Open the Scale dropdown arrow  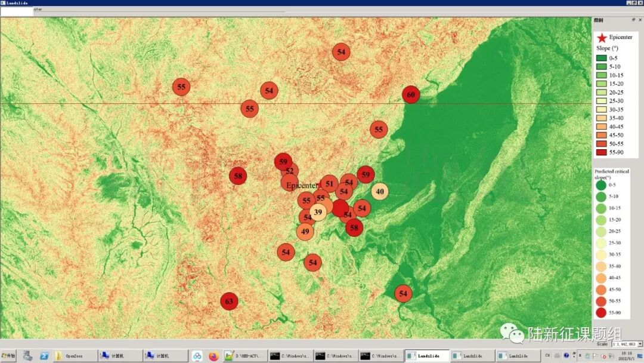[640, 344]
